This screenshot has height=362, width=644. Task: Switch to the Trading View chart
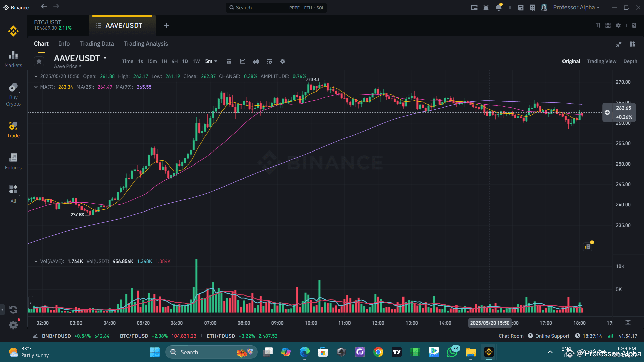tap(602, 61)
